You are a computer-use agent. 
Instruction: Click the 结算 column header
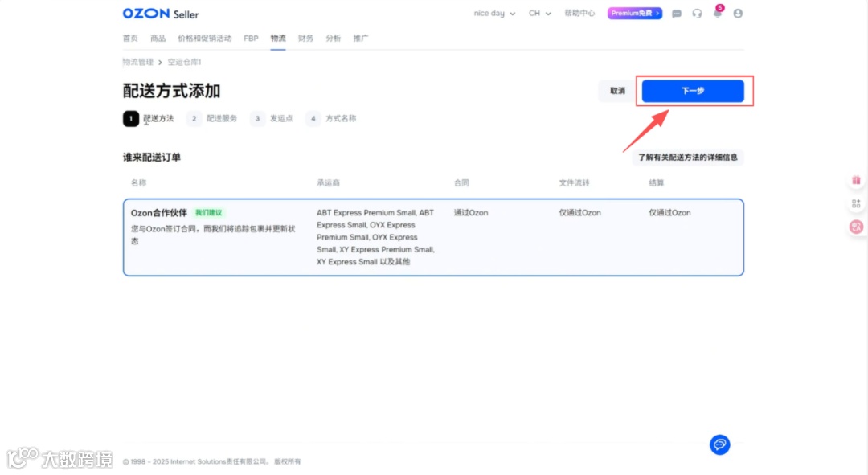point(657,182)
